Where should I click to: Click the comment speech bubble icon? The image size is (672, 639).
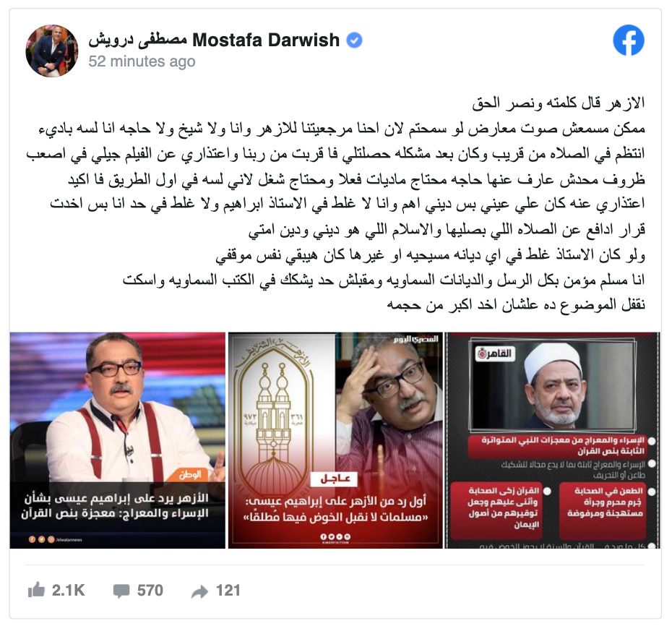click(121, 591)
